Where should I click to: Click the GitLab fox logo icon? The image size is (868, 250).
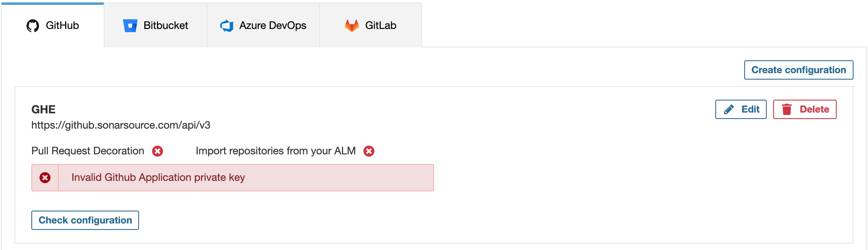click(352, 26)
